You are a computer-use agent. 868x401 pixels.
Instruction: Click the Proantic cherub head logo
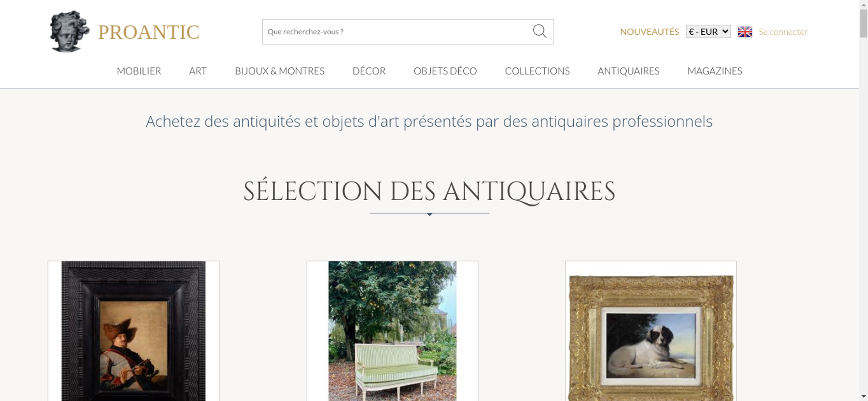[x=69, y=31]
